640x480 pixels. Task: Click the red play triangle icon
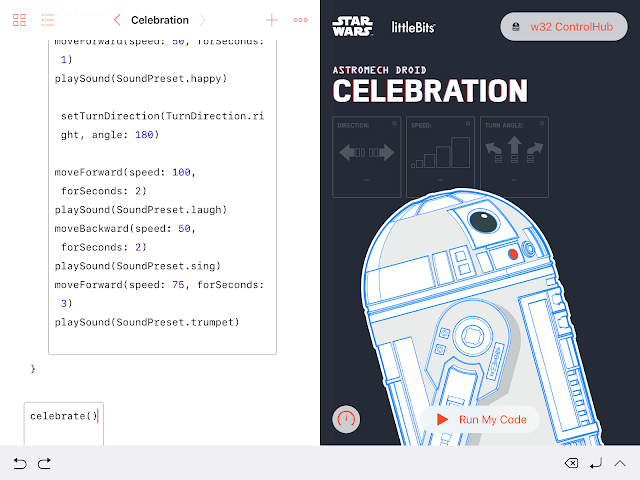[x=442, y=420]
